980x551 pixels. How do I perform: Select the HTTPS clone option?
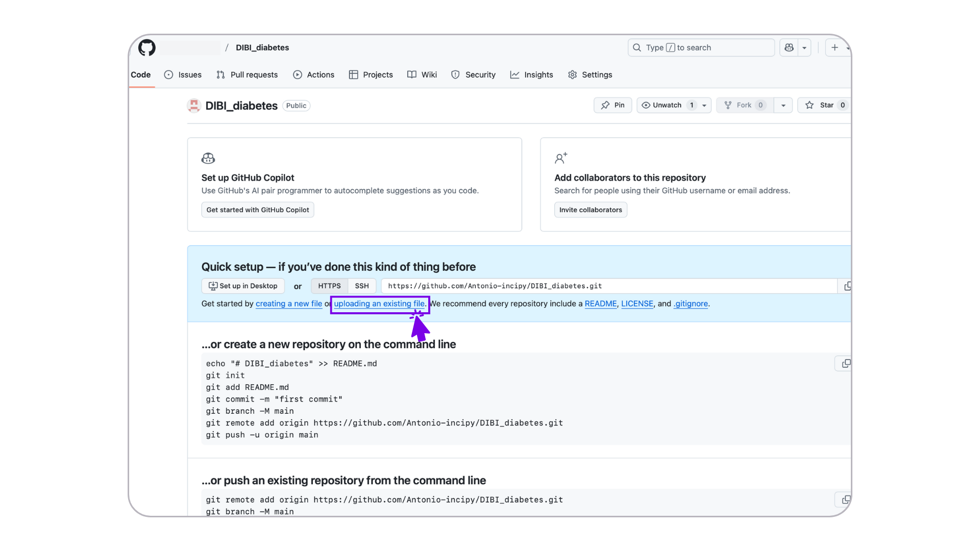pos(329,286)
